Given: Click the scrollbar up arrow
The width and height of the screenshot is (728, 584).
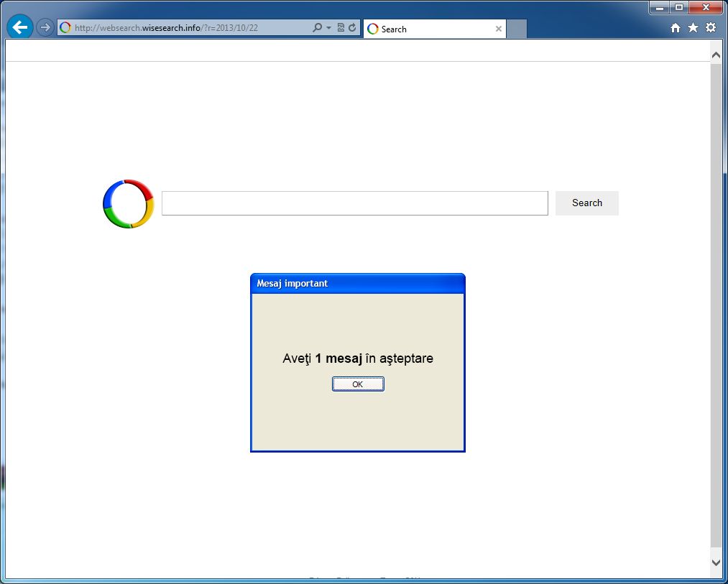Looking at the screenshot, I should pos(717,55).
